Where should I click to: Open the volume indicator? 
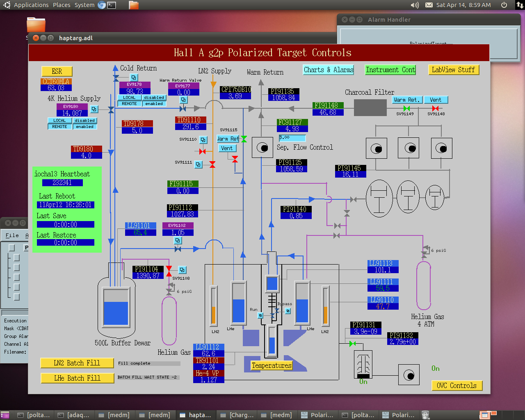tap(415, 5)
